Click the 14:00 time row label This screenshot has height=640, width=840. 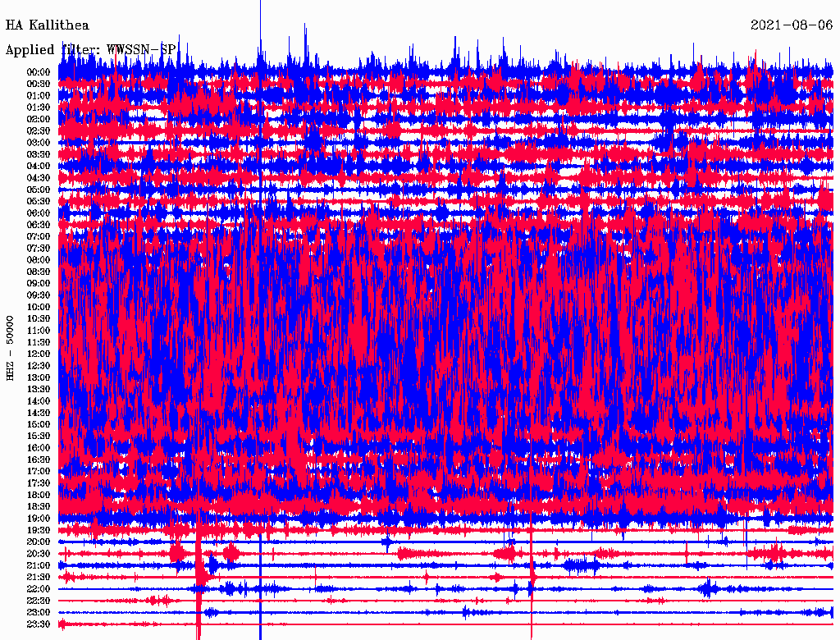coord(38,401)
